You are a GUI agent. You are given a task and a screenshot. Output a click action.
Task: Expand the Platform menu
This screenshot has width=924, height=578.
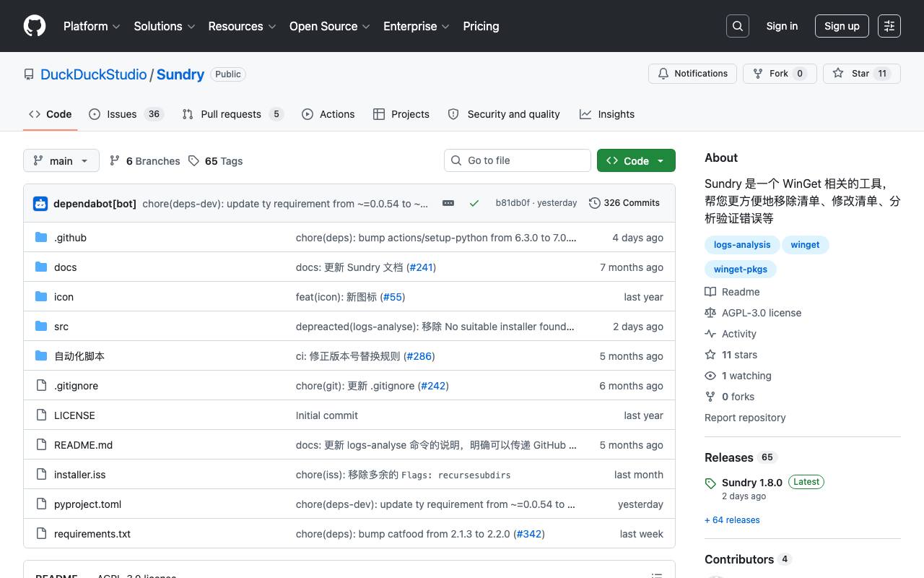(92, 26)
